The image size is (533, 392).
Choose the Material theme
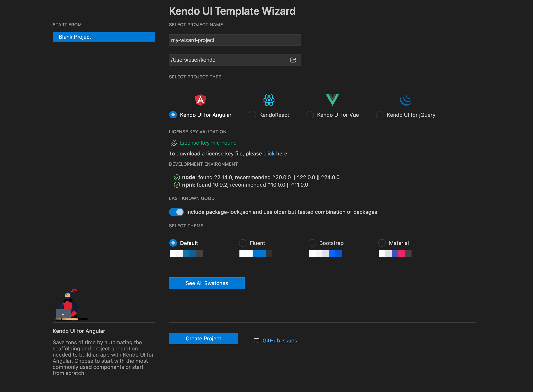click(382, 243)
